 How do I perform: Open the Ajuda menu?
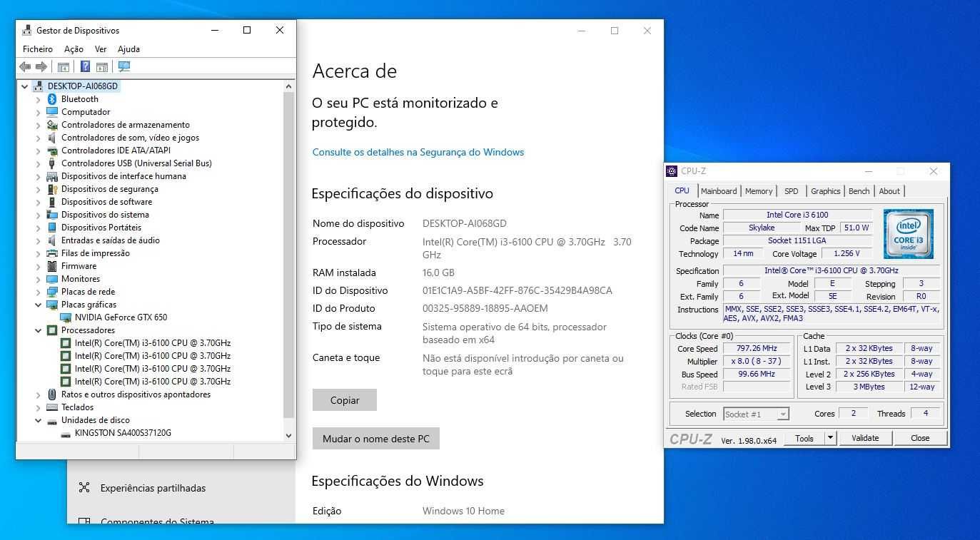[128, 49]
